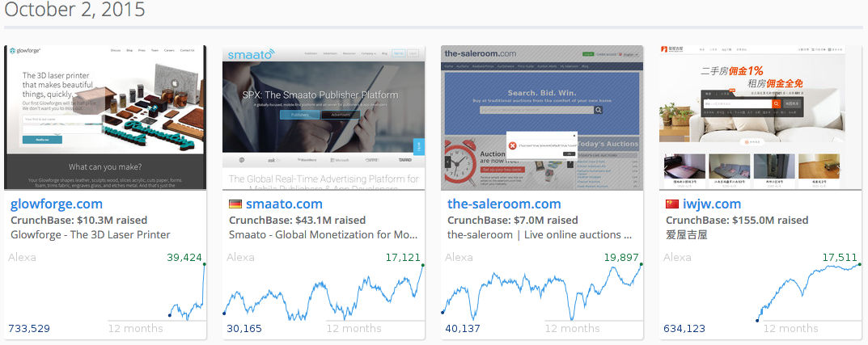Click the starting rank value 733,529
This screenshot has width=868, height=345.
29,328
